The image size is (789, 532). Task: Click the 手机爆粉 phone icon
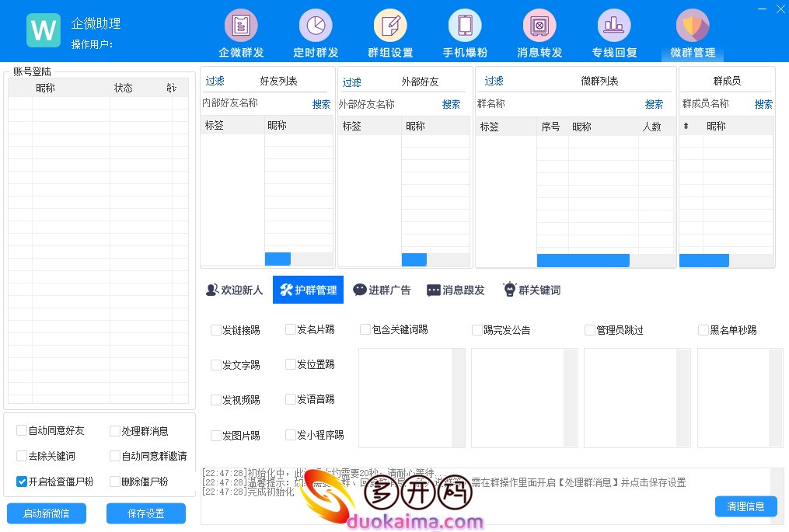[x=465, y=26]
